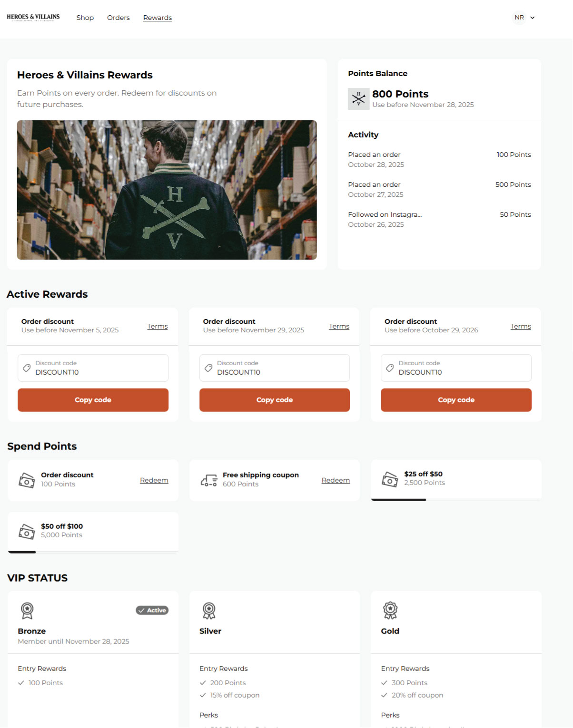Click the Active badge on the Bronze tier
The width and height of the screenshot is (573, 728).
click(152, 611)
